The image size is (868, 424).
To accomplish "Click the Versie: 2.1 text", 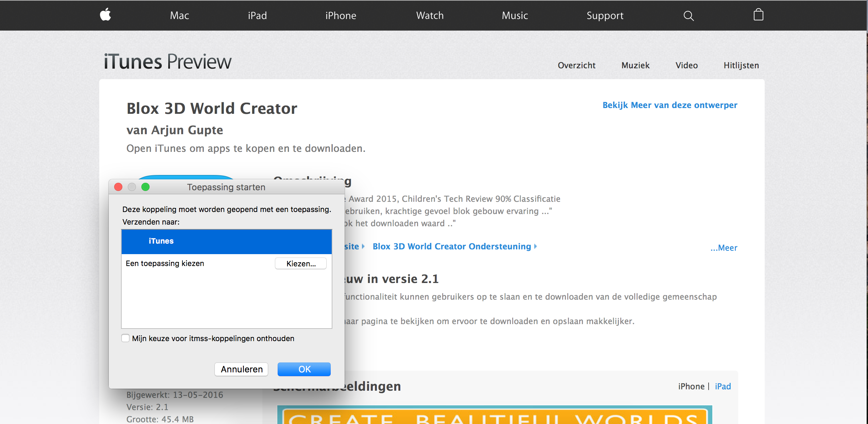I will (147, 407).
